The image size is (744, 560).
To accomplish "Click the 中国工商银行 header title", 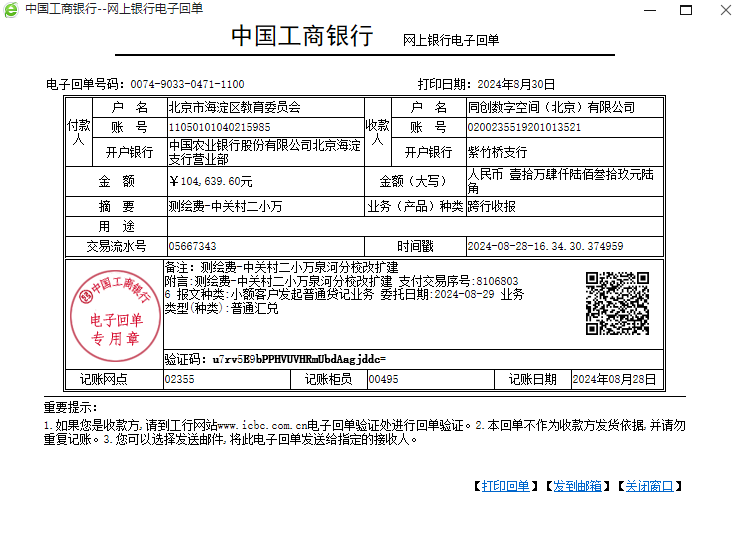I will coord(302,36).
